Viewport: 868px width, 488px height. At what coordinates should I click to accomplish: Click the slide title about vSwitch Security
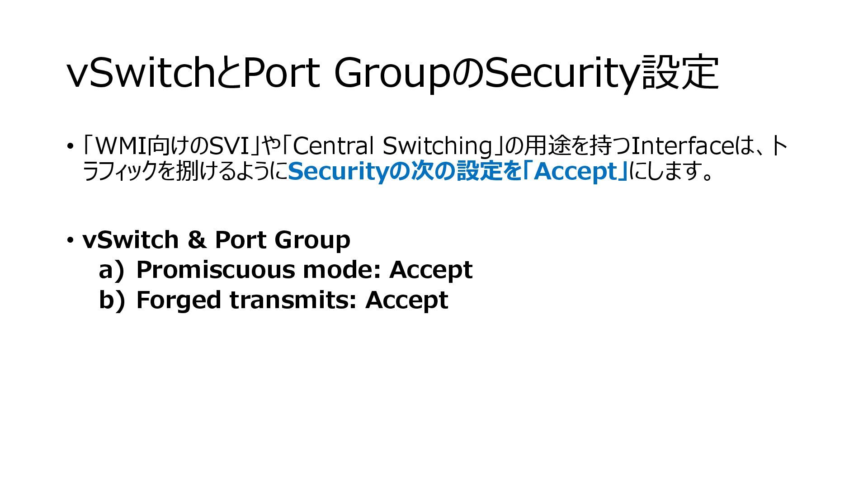[x=392, y=73]
